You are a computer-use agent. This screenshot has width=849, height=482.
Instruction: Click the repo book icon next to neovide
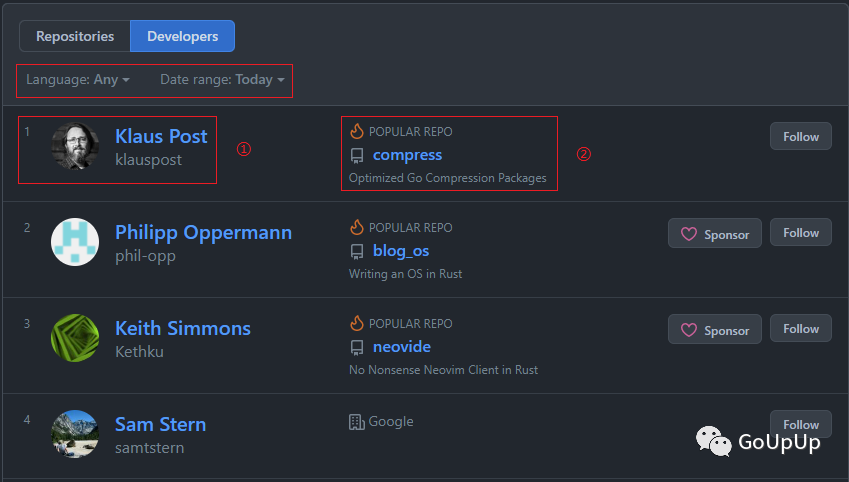[x=357, y=347]
